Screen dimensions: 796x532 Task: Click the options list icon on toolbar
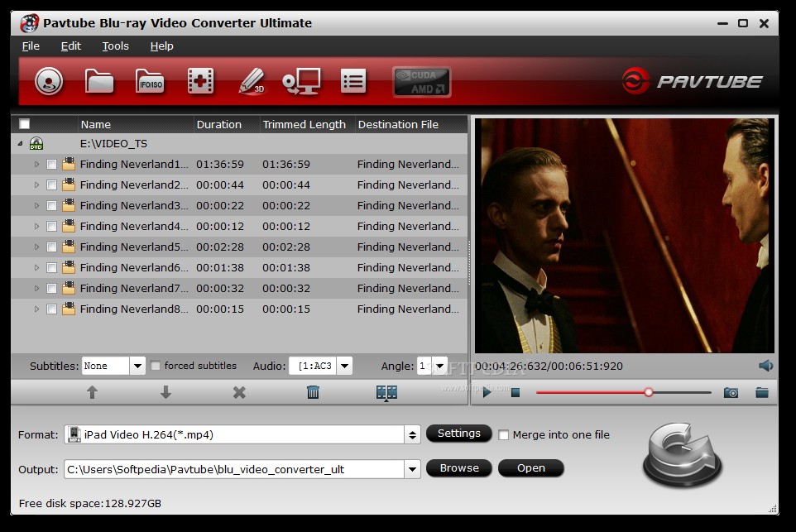tap(353, 81)
